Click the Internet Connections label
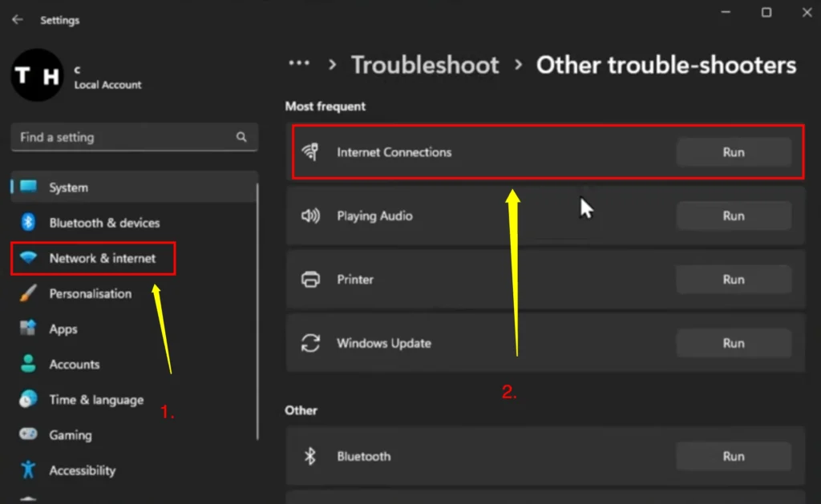Screen dimensions: 821x504 (x=394, y=152)
